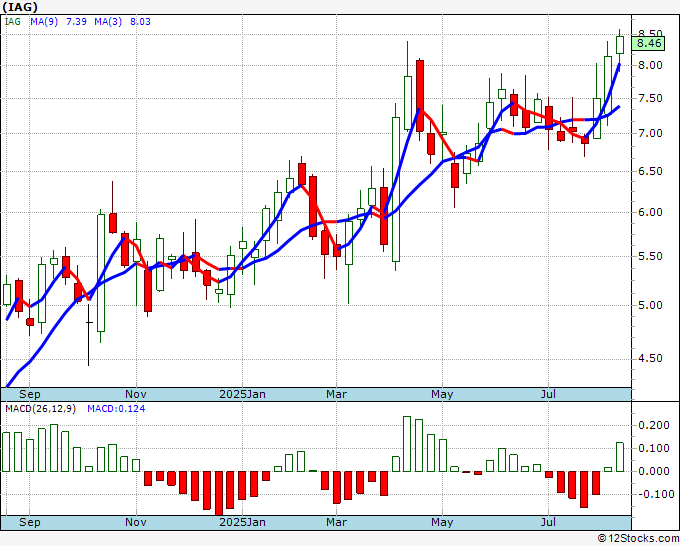The height and width of the screenshot is (546, 680).
Task: Click the May label on price chart axis
Action: (442, 394)
